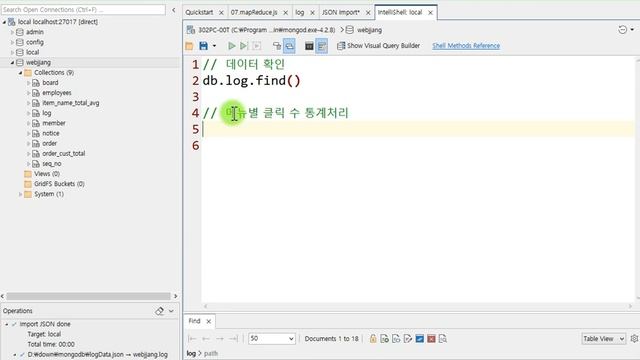
Task: Open the save options dropdown arrow
Action: [x=214, y=46]
